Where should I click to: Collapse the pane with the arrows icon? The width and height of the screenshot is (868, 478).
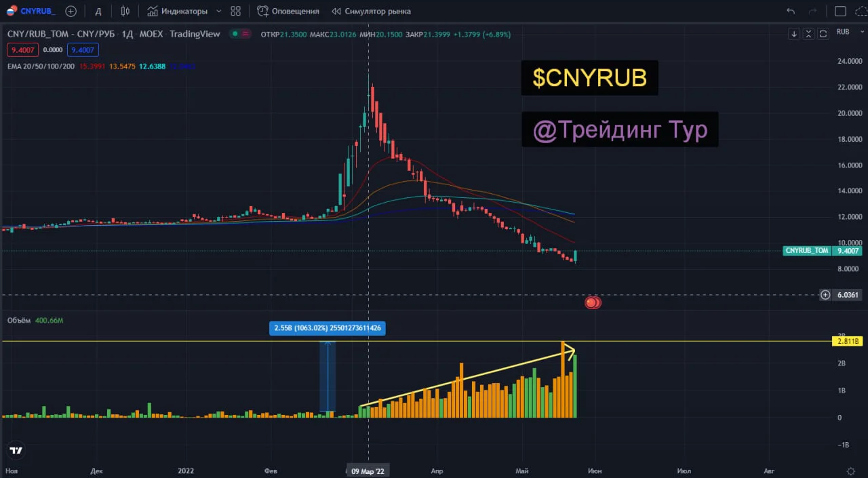tap(809, 34)
